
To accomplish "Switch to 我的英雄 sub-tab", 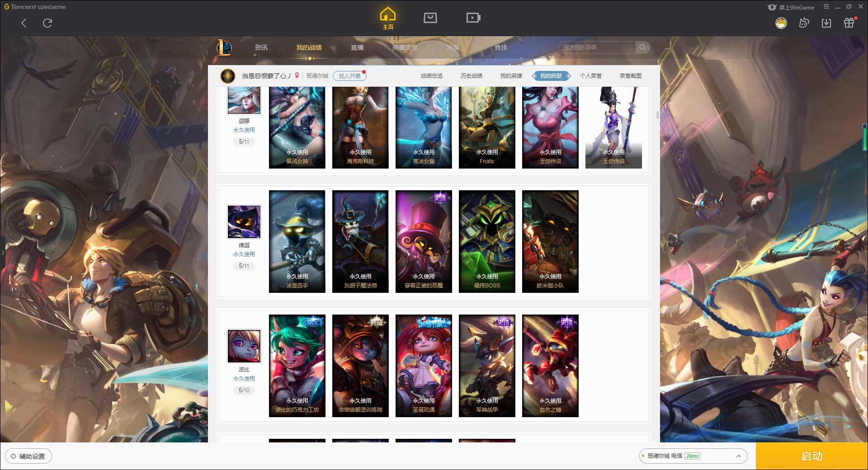I will (511, 76).
